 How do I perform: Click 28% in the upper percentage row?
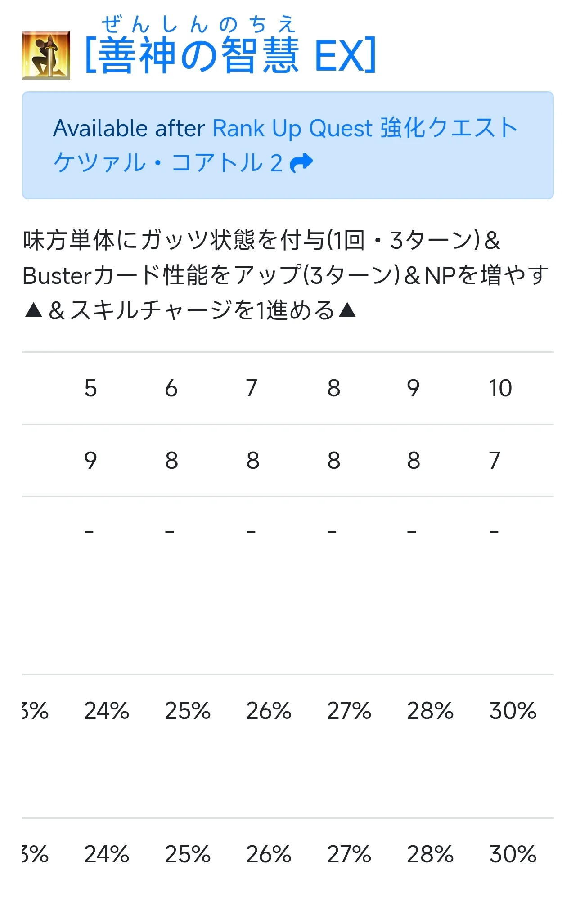[430, 711]
